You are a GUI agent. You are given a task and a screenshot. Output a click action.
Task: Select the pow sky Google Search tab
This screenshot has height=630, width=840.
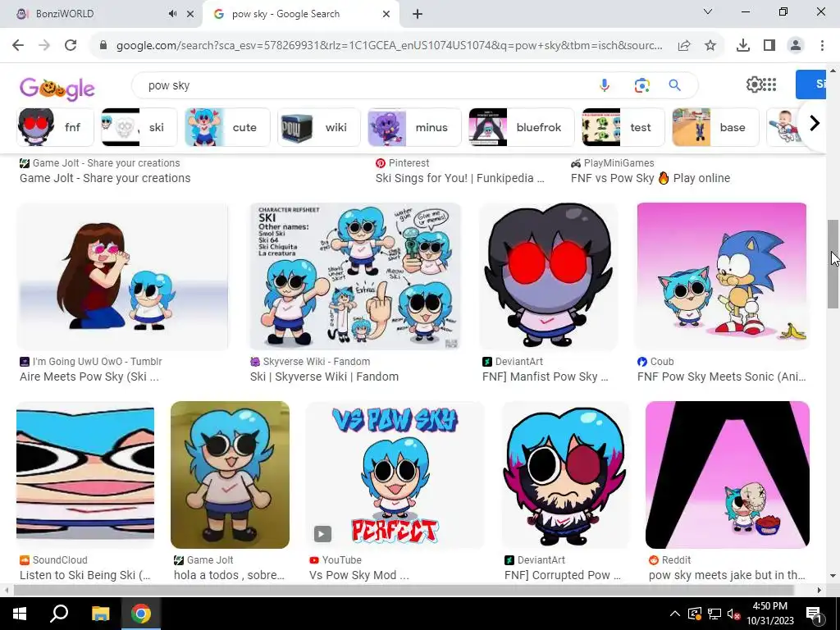300,14
